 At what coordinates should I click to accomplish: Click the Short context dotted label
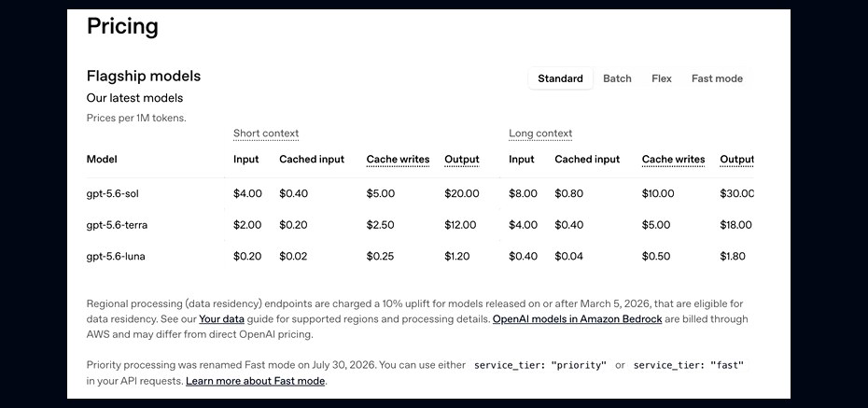pos(266,134)
